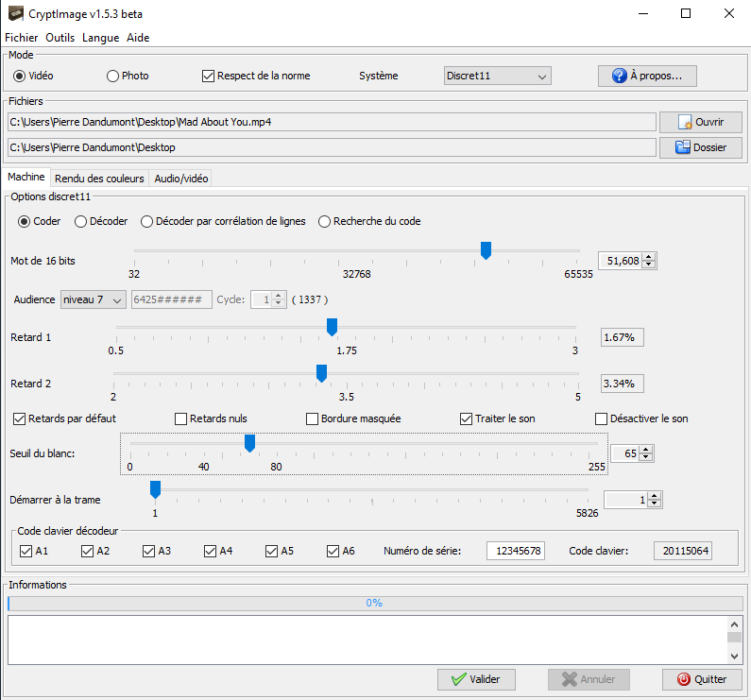Click the 0% progress bar
This screenshot has height=700, width=751.
tap(375, 604)
